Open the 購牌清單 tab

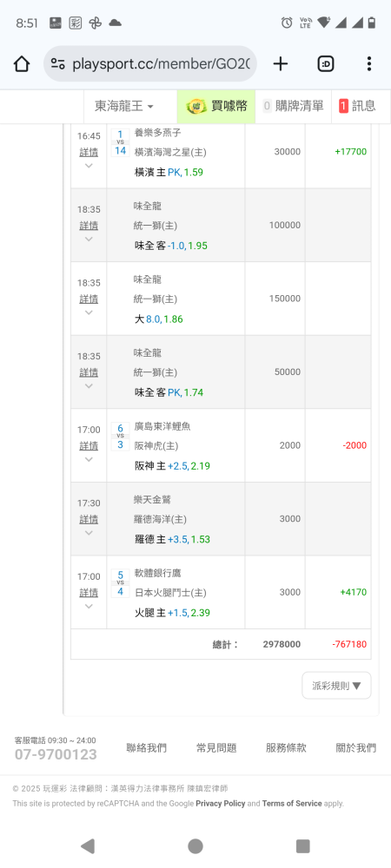click(294, 106)
